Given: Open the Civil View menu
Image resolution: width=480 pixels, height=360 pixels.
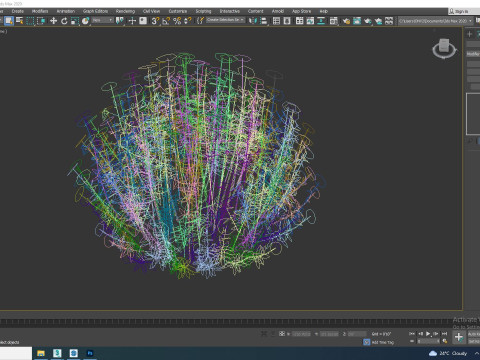Looking at the screenshot, I should tap(151, 11).
